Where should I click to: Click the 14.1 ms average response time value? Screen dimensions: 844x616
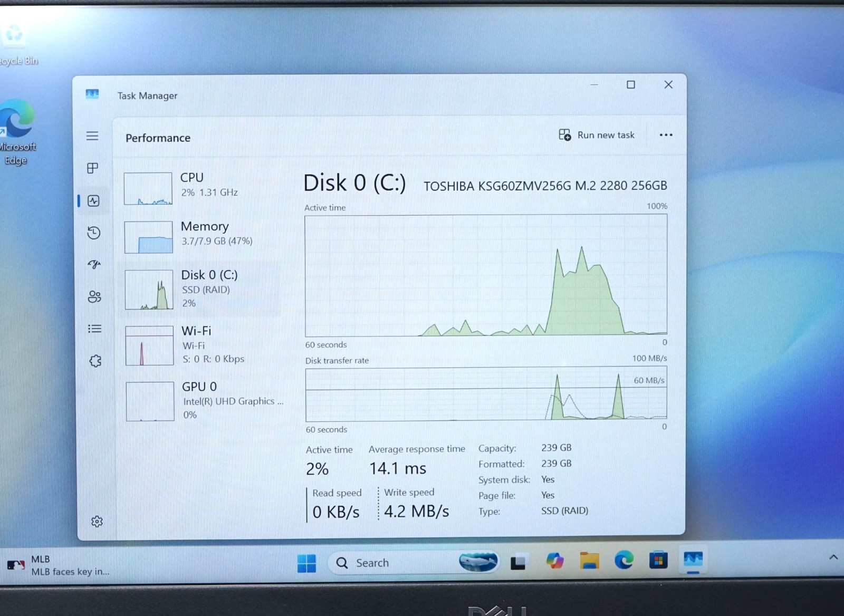(398, 468)
